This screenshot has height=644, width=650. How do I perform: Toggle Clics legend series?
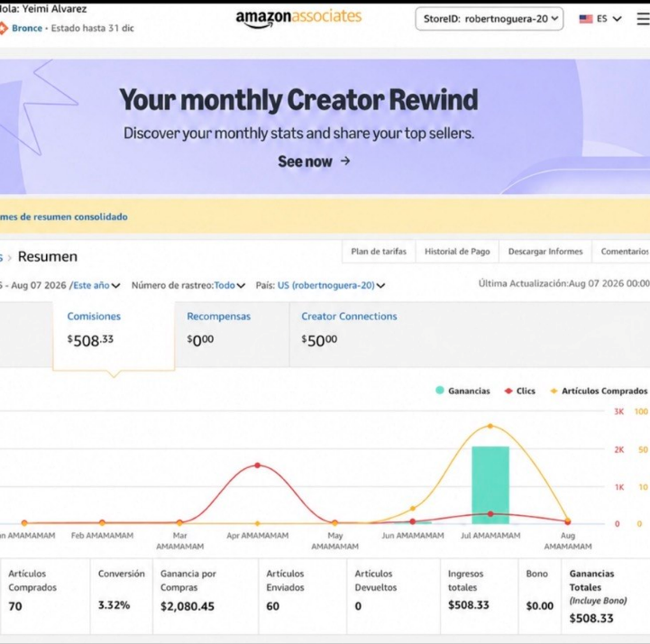pyautogui.click(x=520, y=391)
